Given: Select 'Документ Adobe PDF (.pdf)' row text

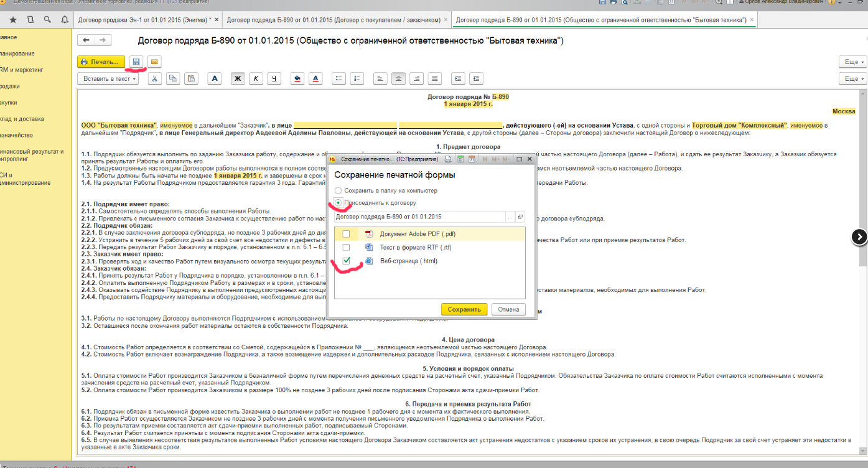Looking at the screenshot, I should point(418,234).
